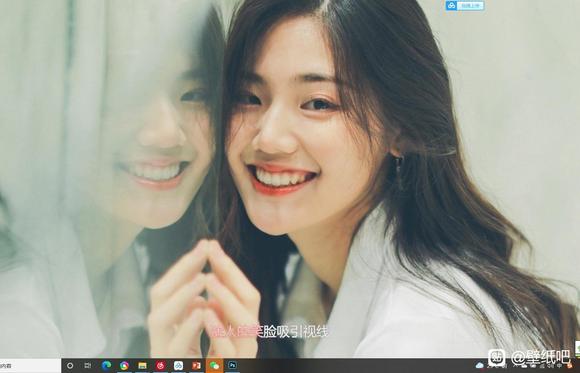Switch to WeChat on the taskbar
The image size is (580, 373).
point(215,366)
